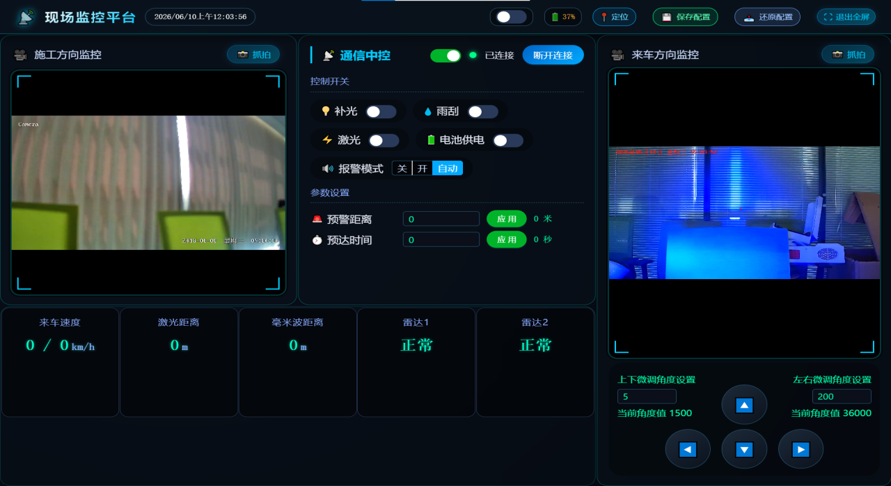Toggle the 电池供电 battery power switch

click(x=508, y=140)
